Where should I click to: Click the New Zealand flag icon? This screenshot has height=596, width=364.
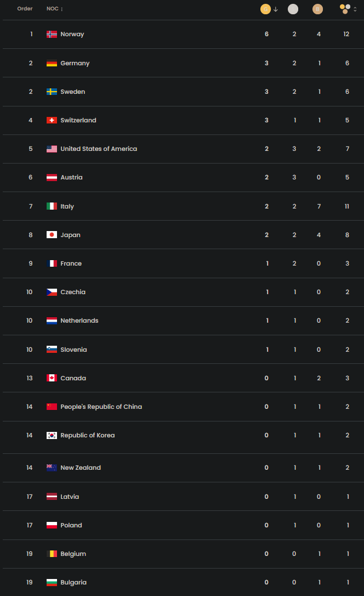(x=52, y=468)
